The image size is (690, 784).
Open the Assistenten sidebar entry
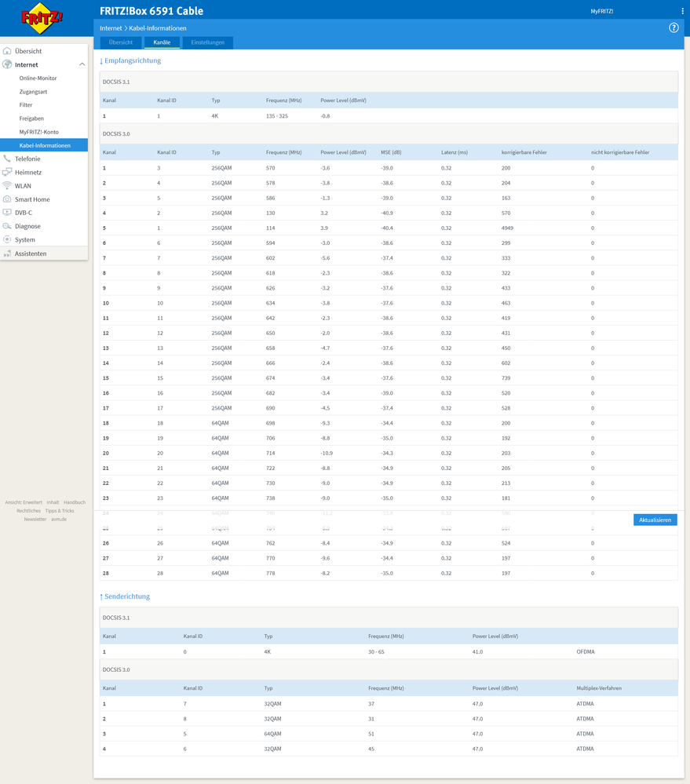pos(31,253)
